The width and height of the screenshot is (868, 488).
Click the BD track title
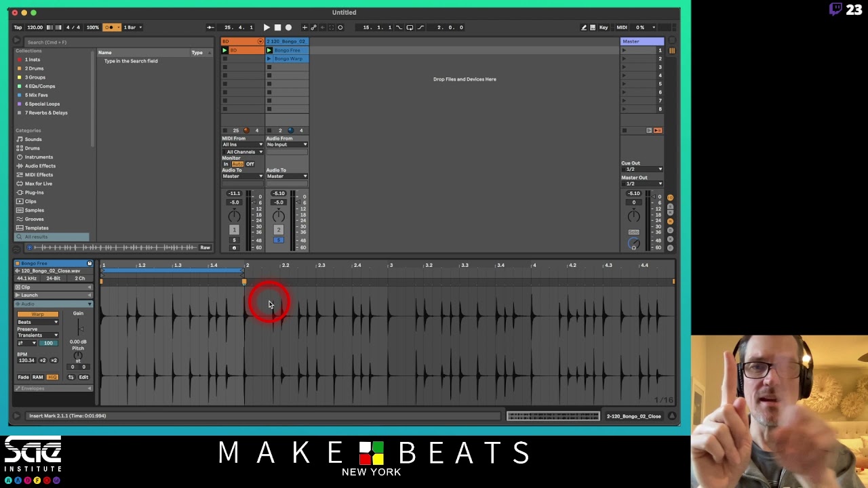242,41
